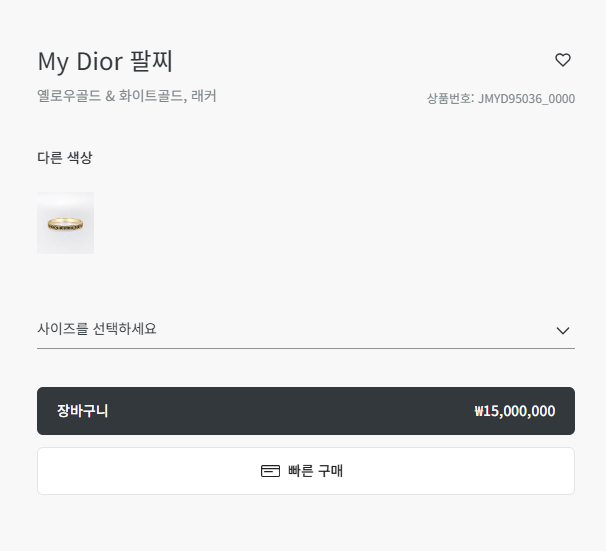Click the underline of the size field
606x551 pixels.
coord(306,348)
